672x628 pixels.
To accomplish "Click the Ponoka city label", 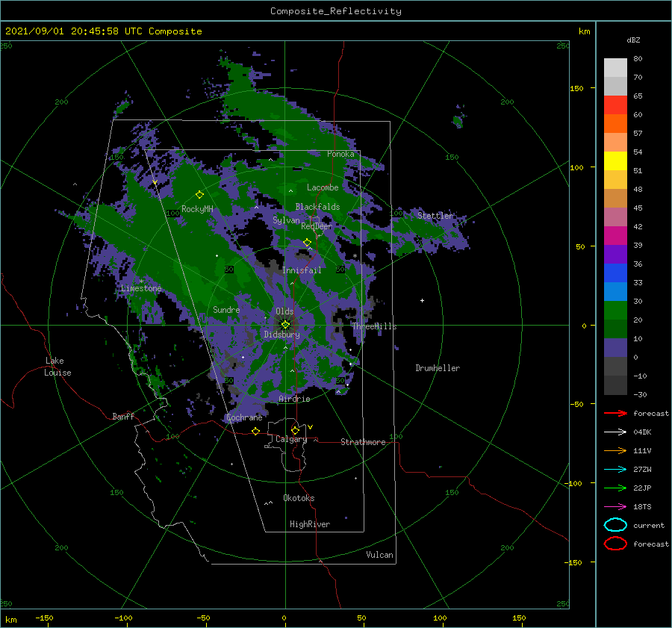I will point(340,154).
